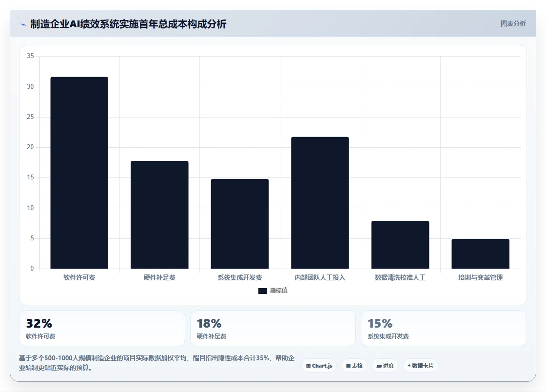Viewport: 546px width, 392px height.
Task: Select the 软件许可费 bar in chart
Action: 79,173
